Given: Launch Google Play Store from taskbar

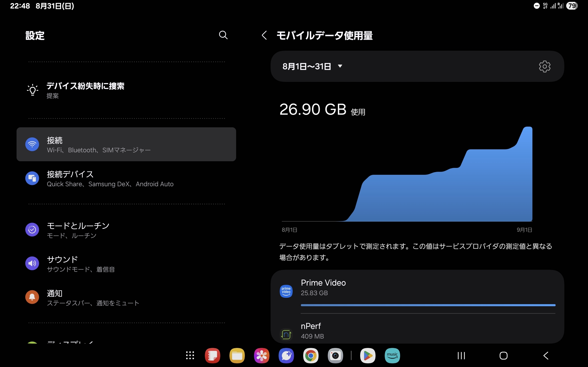Looking at the screenshot, I should (368, 356).
